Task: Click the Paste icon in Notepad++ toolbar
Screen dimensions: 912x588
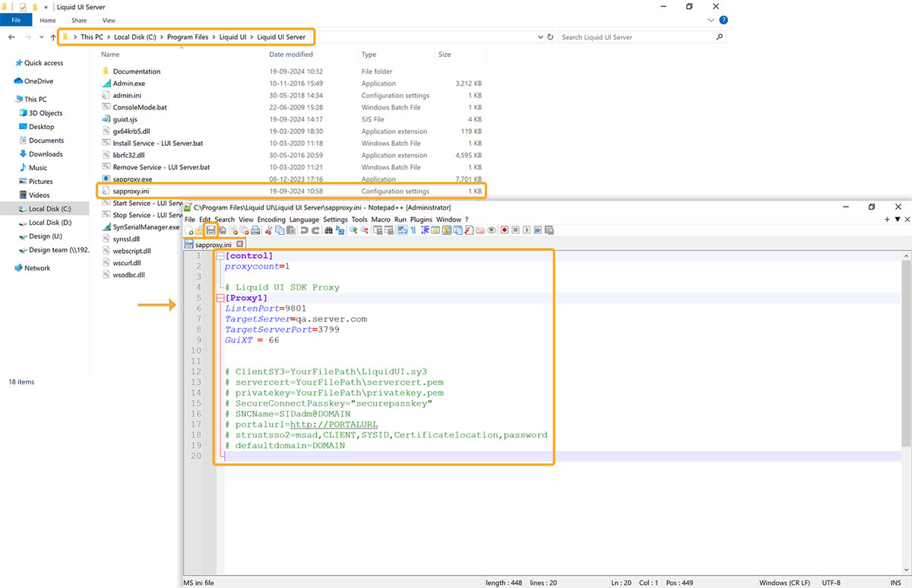Action: tap(290, 230)
